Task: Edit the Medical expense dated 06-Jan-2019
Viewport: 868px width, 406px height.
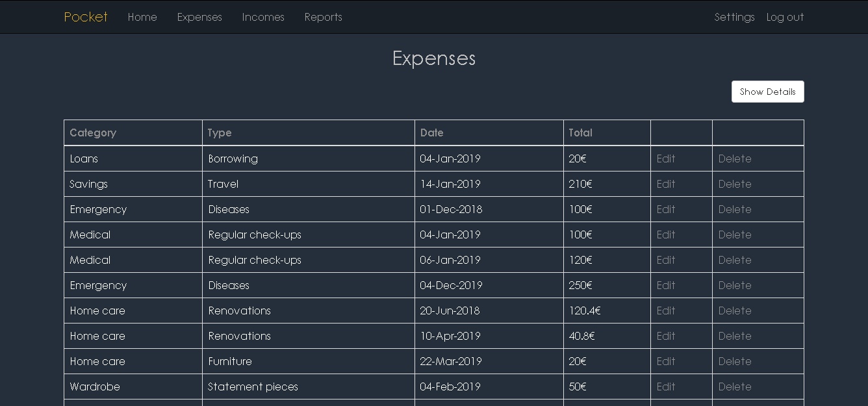Action: pos(666,260)
